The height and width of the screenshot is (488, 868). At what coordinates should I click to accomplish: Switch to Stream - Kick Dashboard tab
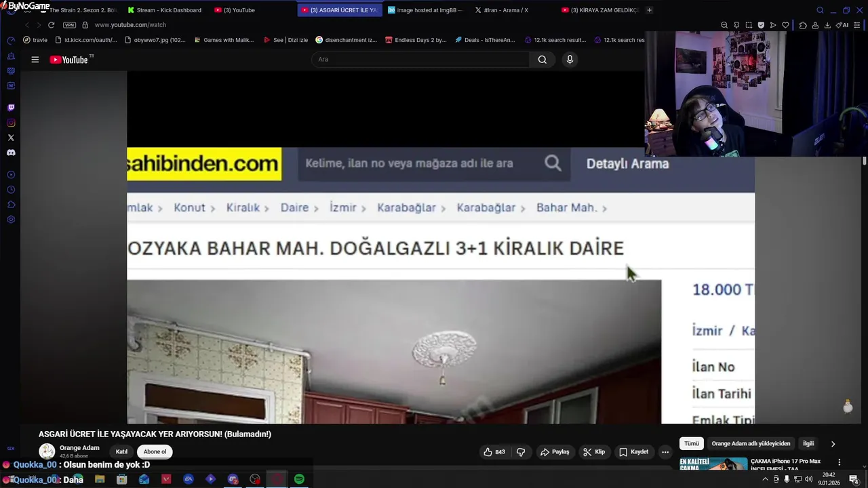[164, 10]
